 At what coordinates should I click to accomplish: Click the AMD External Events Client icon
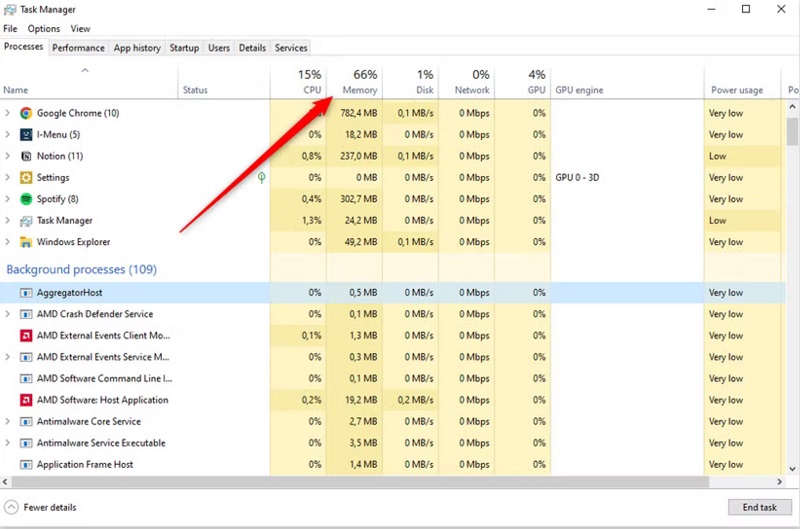[x=26, y=336]
